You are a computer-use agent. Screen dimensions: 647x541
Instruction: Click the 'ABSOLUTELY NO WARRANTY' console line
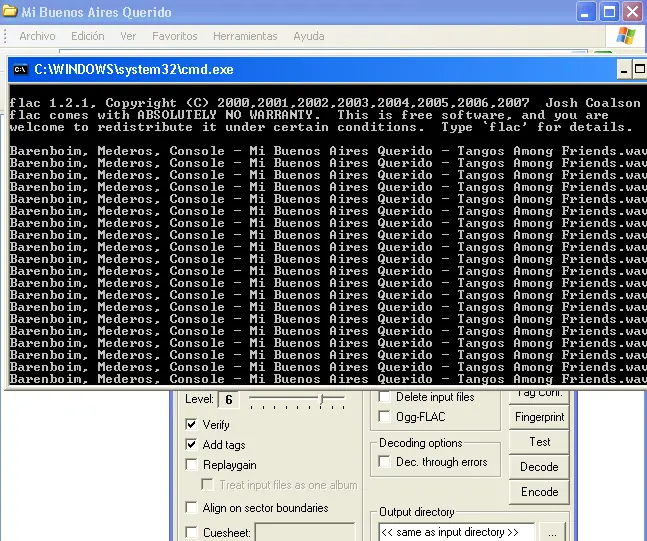[x=309, y=115]
